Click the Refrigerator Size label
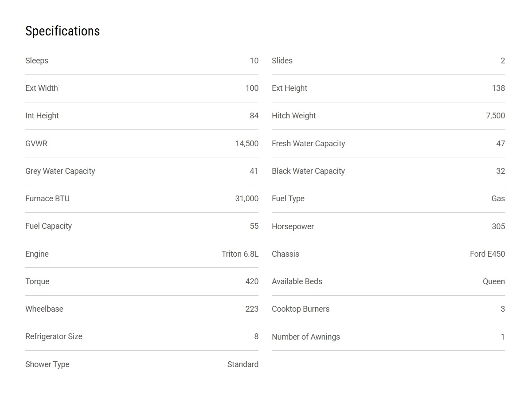This screenshot has width=532, height=399. pyautogui.click(x=54, y=336)
